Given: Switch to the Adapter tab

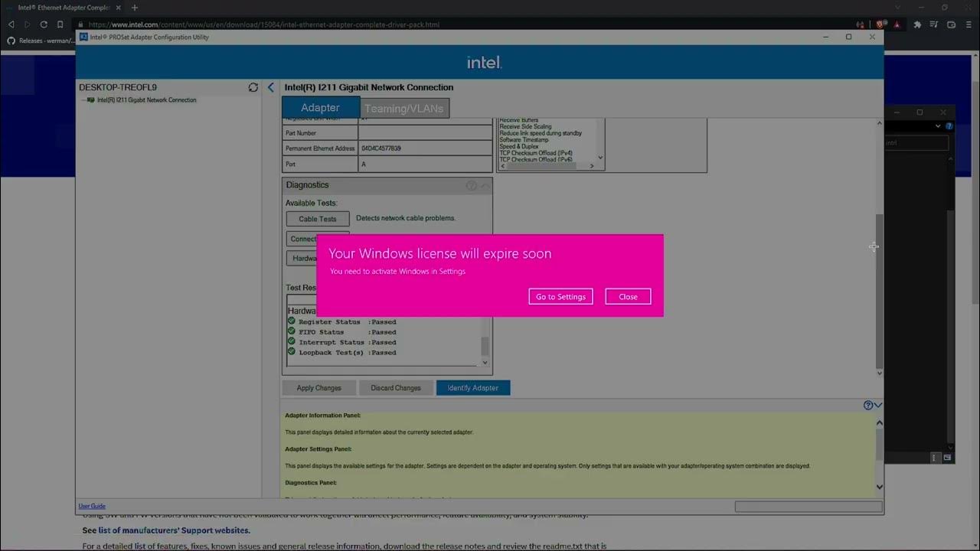Looking at the screenshot, I should [x=320, y=108].
